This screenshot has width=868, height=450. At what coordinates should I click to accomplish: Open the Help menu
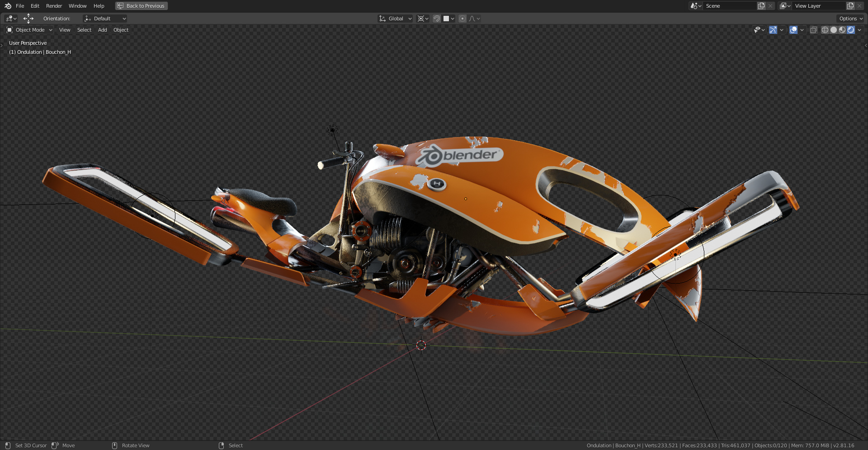coord(99,6)
